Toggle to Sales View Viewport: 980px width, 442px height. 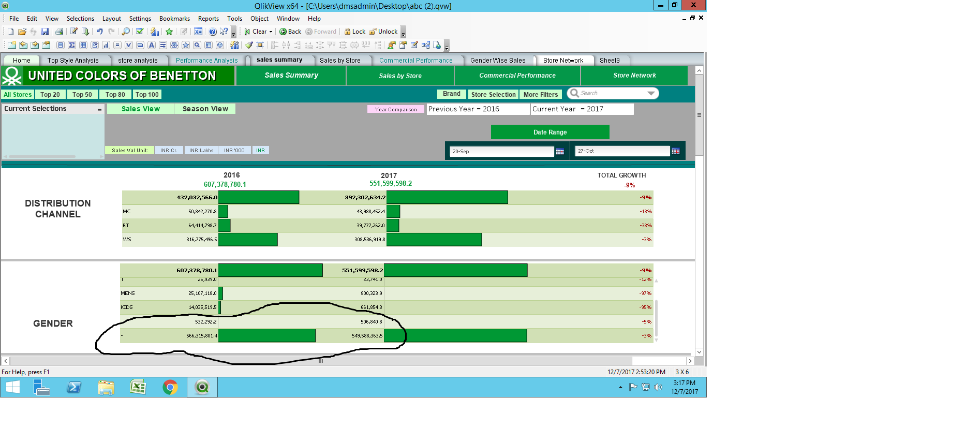click(x=140, y=109)
